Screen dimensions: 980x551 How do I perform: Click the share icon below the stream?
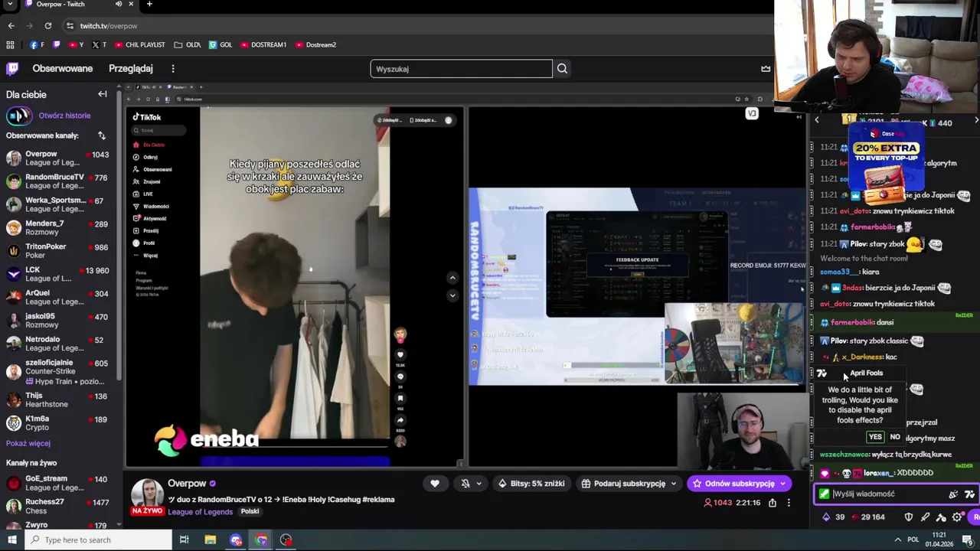point(773,503)
